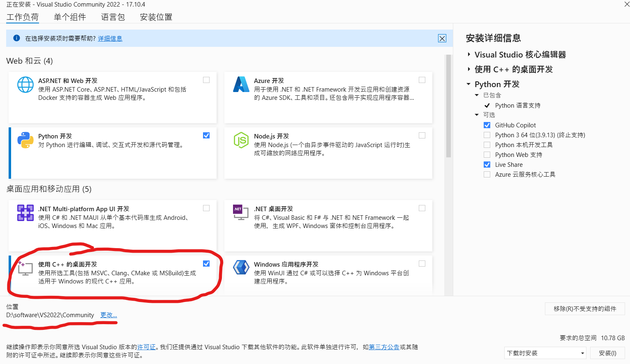
Task: Enable .NET Multi-platform App UI checkbox
Action: tap(206, 208)
